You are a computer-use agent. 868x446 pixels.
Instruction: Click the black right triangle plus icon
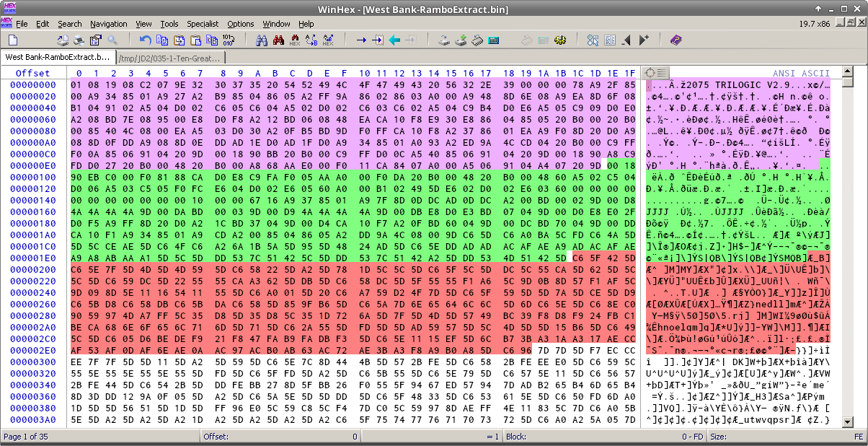tap(644, 40)
